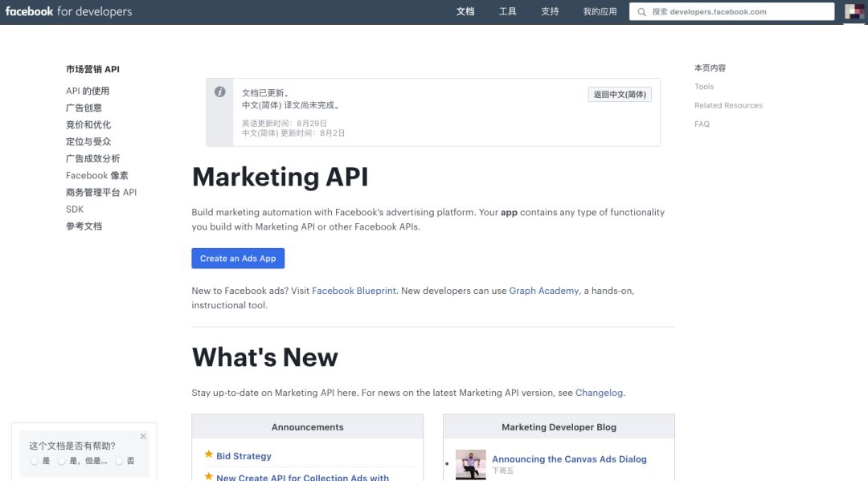The height and width of the screenshot is (481, 868).
Task: Click the 下周五 date under blog post
Action: point(502,471)
